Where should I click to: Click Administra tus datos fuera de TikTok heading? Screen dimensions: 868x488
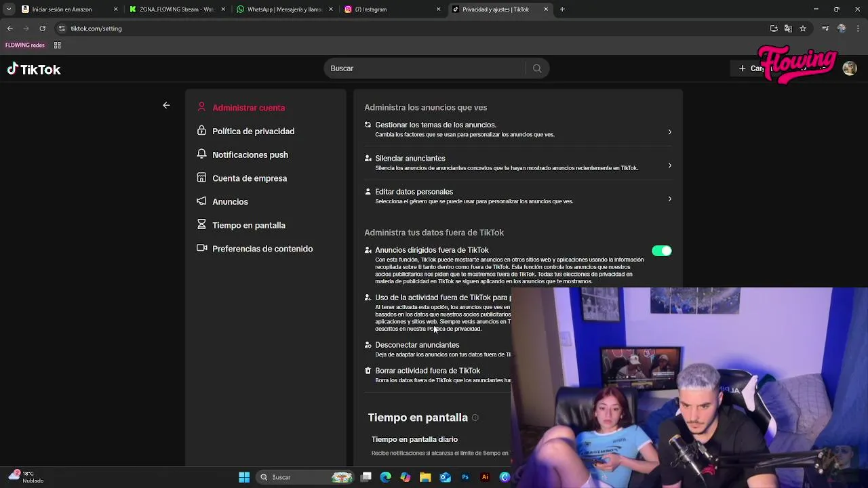click(x=434, y=232)
